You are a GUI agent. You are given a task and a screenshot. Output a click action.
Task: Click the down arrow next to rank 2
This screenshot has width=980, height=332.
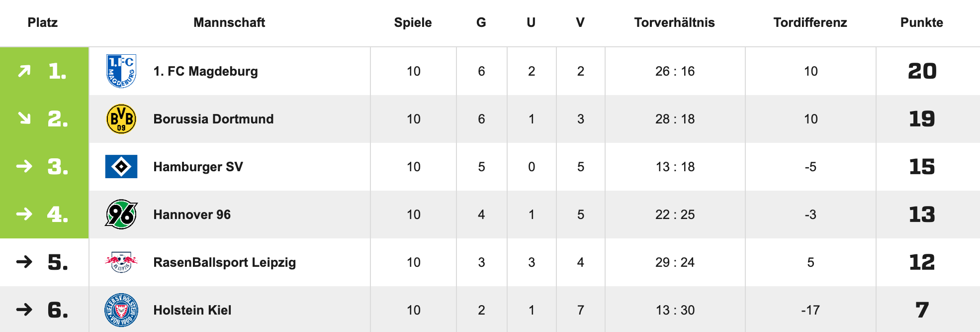pyautogui.click(x=24, y=118)
